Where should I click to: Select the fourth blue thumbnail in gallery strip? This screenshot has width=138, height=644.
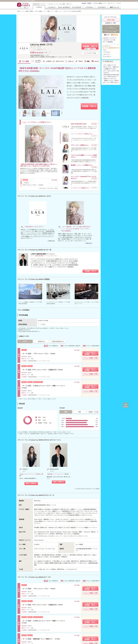tap(56, 113)
